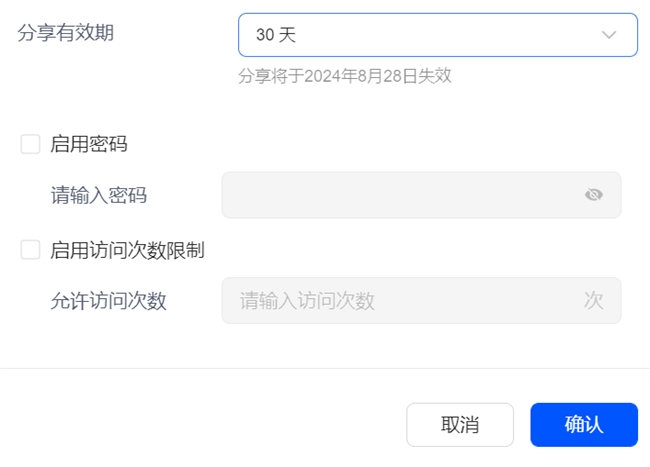This screenshot has height=467, width=650.
Task: Click the 次 unit suffix
Action: (594, 301)
